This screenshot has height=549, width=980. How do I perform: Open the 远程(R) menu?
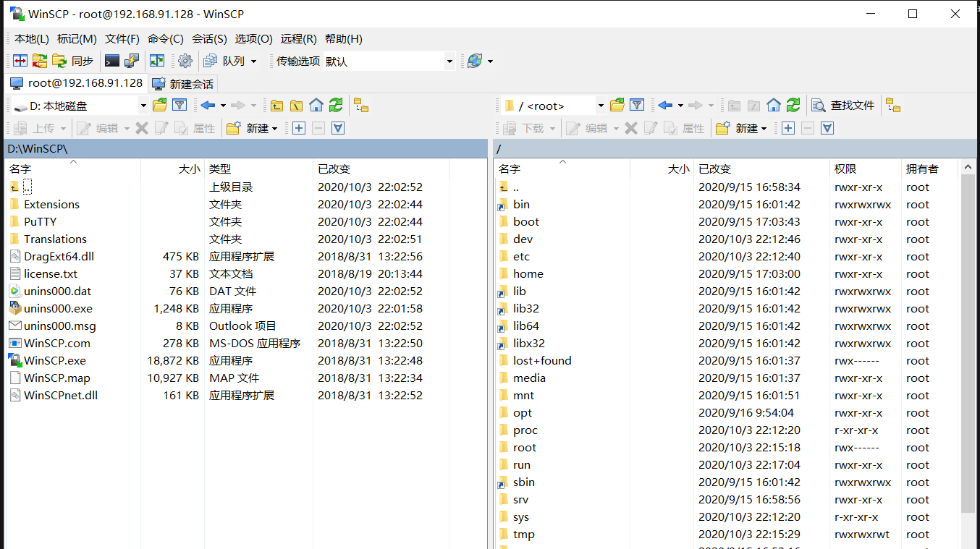click(299, 39)
